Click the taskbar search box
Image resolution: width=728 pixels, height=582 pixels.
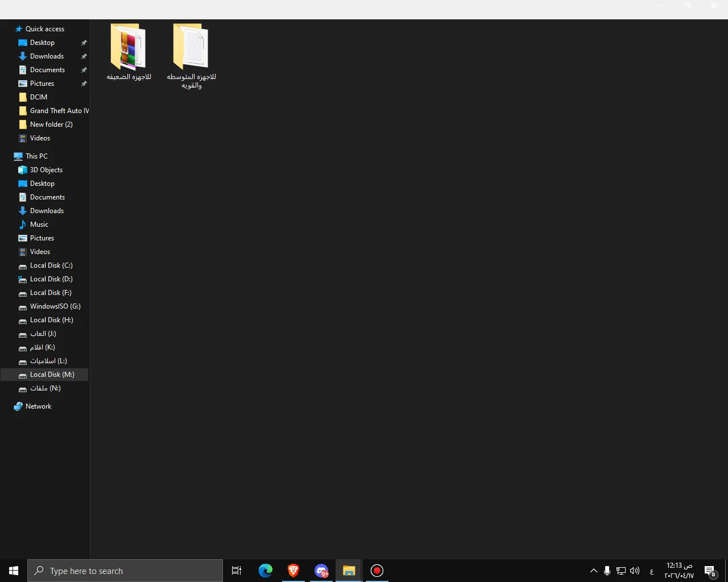coord(125,571)
